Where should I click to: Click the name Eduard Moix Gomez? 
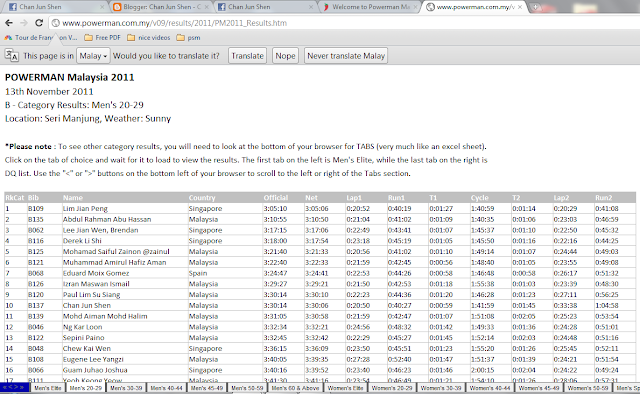click(96, 273)
